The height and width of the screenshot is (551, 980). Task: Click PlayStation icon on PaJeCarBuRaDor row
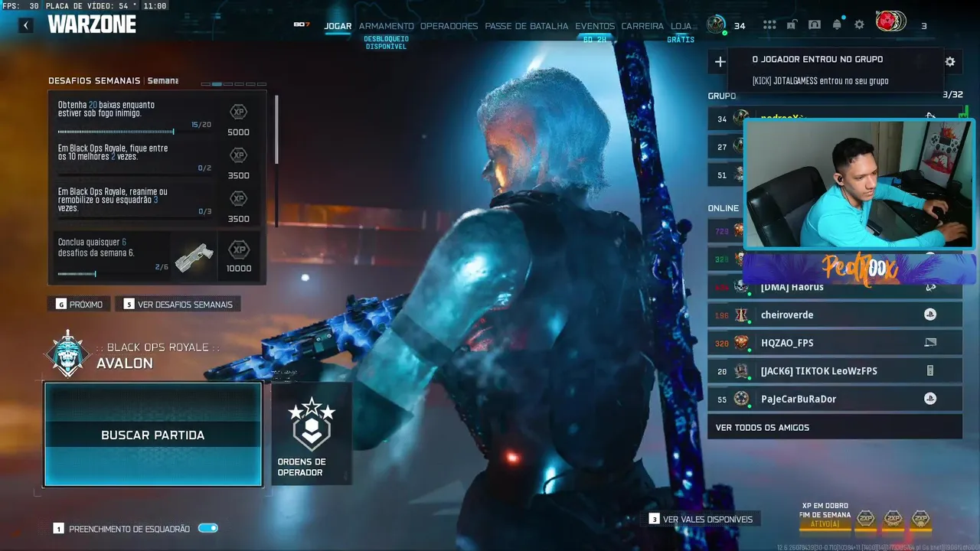pos(930,399)
